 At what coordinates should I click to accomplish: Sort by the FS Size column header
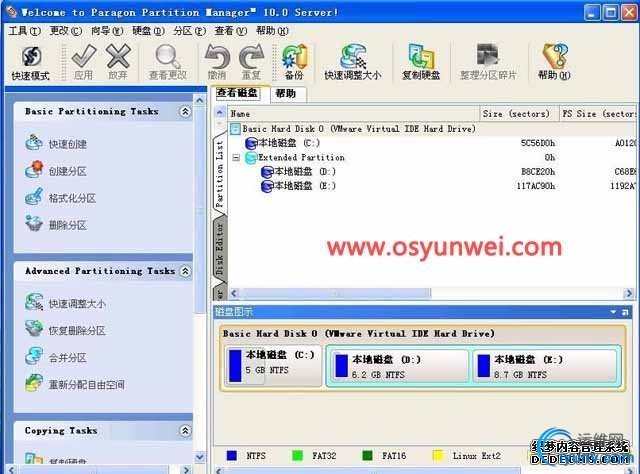pos(598,114)
